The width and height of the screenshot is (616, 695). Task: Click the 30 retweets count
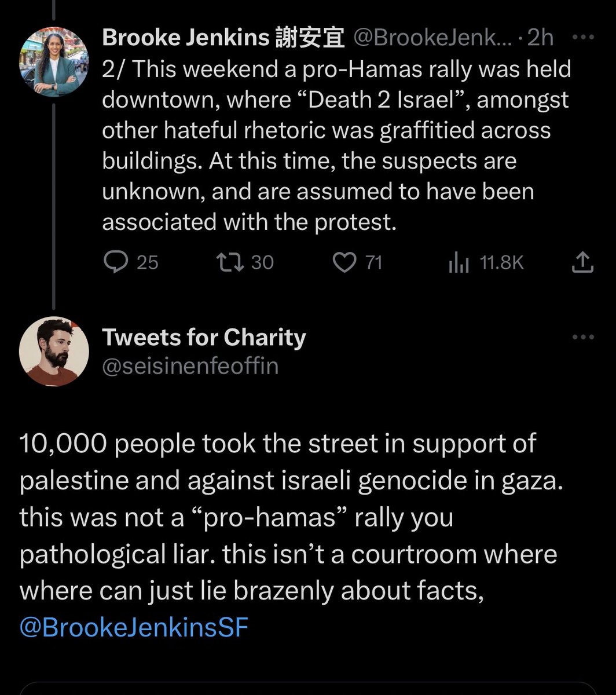tap(262, 263)
